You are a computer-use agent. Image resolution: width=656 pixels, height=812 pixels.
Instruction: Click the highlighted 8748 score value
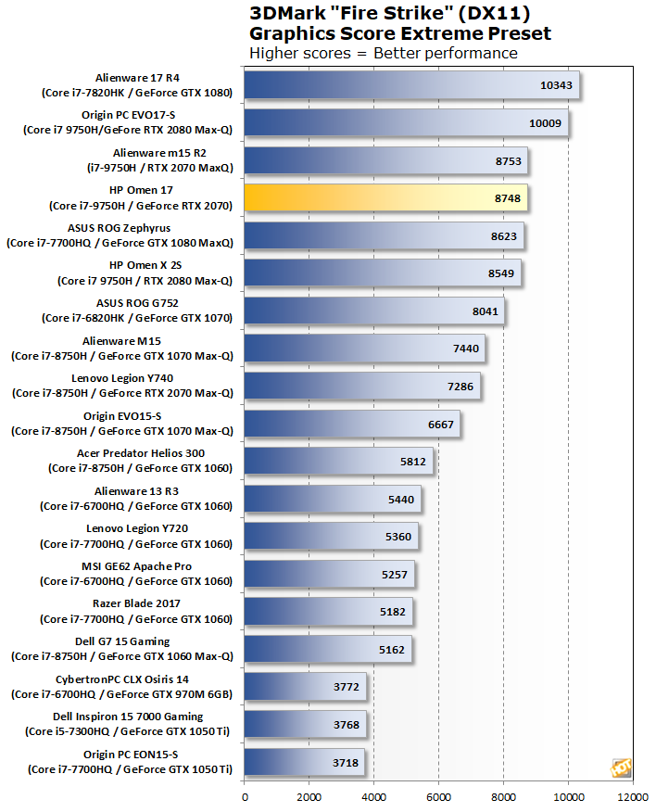[507, 198]
